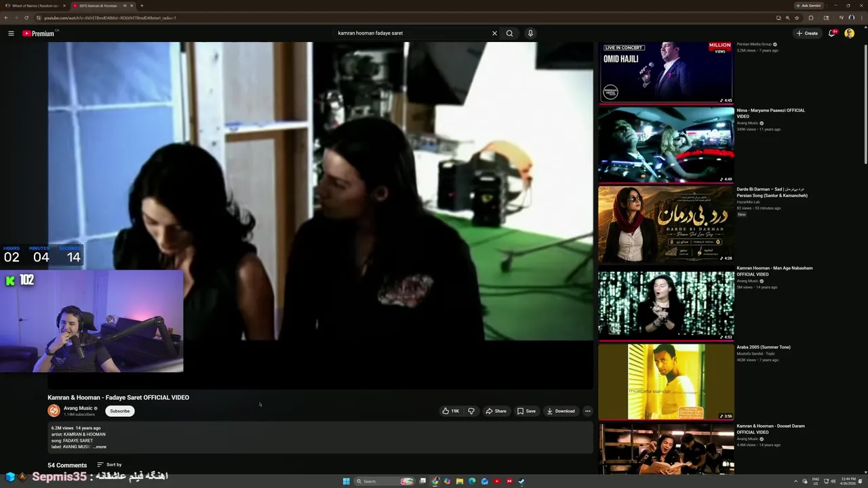
Task: Open Sort by comments options
Action: [x=109, y=465]
